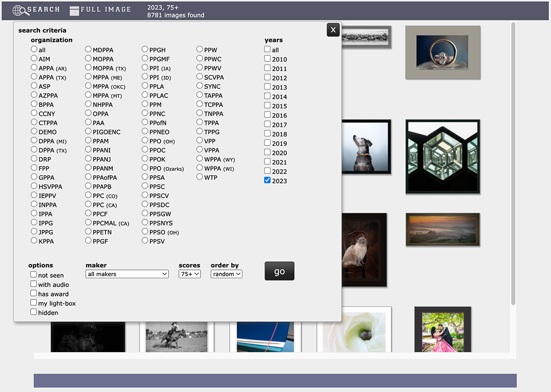Click the gallery vertical scrollbar
The image size is (551, 392).
[513, 163]
